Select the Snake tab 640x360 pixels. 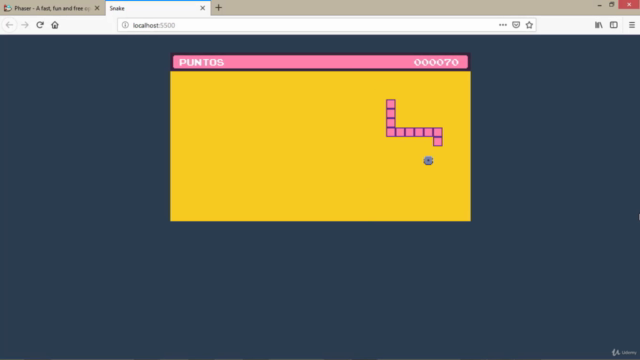pyautogui.click(x=158, y=8)
